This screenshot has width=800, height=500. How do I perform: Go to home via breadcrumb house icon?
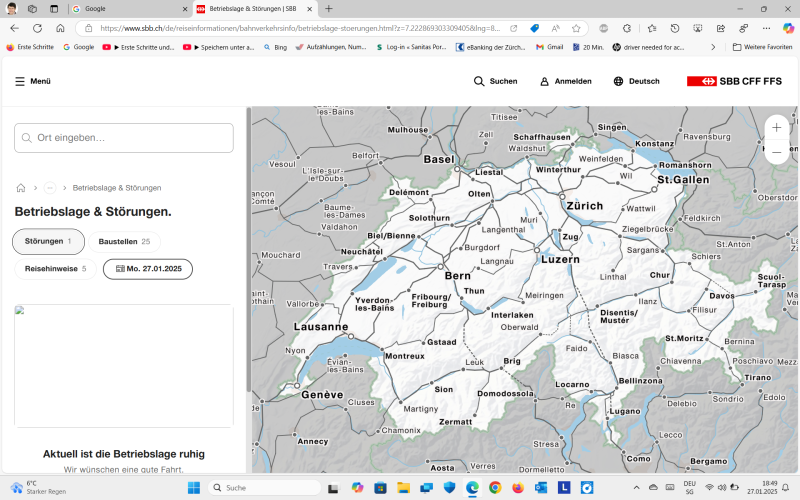tap(20, 188)
